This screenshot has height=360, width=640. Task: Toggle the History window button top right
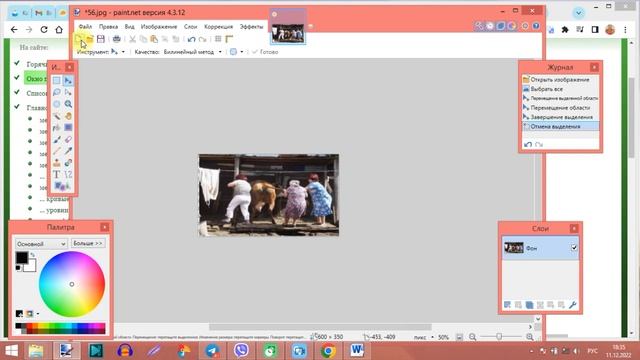(490, 26)
